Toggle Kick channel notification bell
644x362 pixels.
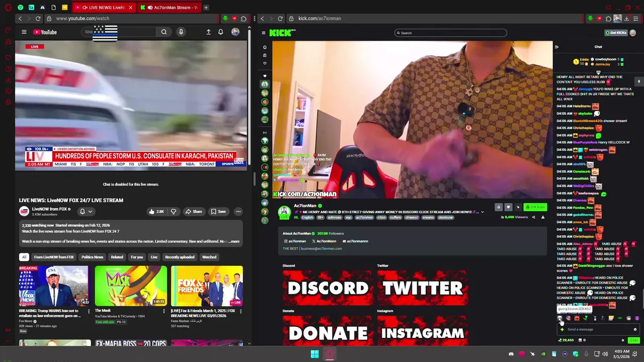pos(499,207)
